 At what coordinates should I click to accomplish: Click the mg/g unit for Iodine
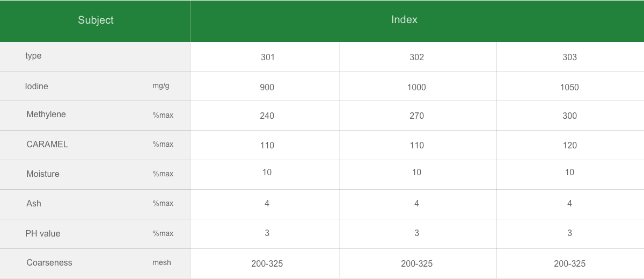[x=161, y=86]
